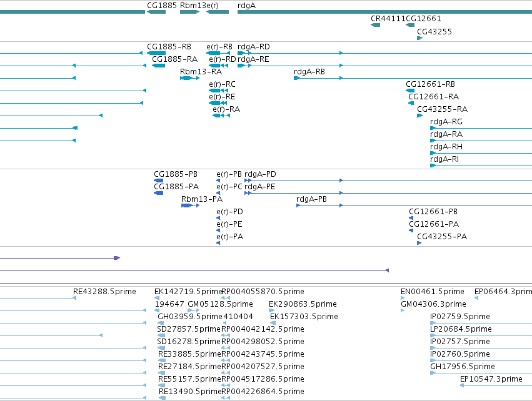Select transcript rdgA-RD label
Image resolution: width=532 pixels, height=401 pixels.
[253, 47]
